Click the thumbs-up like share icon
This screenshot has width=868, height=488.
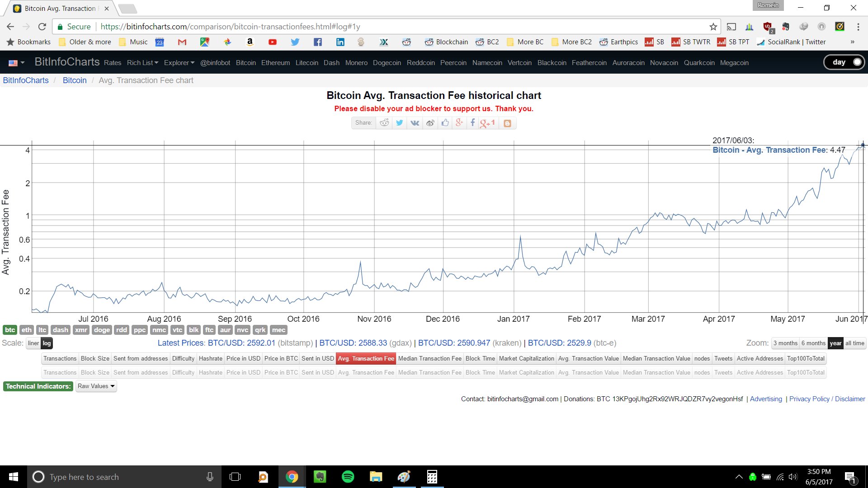445,123
